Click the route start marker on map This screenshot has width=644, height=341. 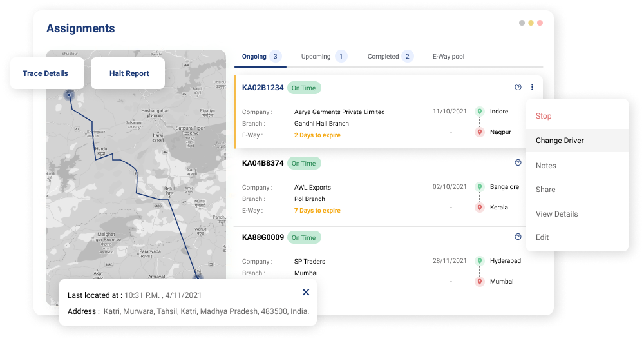tap(70, 95)
